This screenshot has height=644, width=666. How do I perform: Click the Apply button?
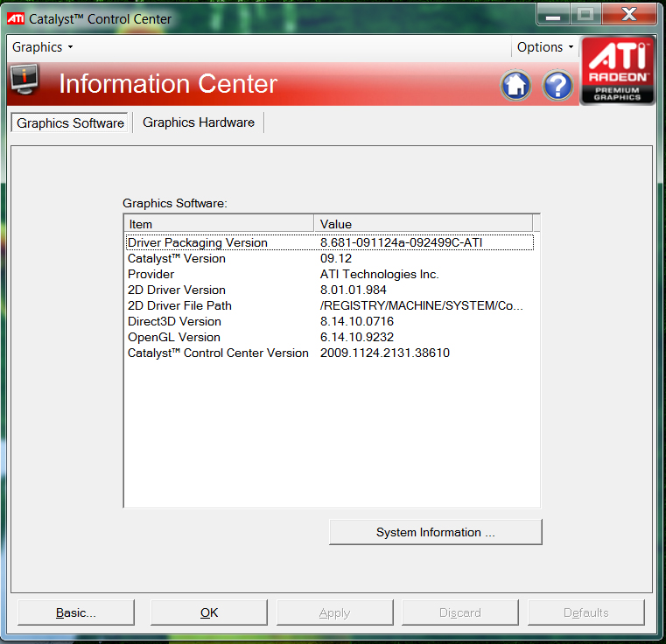(334, 612)
